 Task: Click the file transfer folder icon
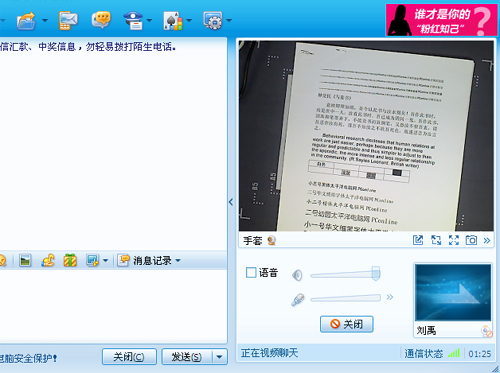pyautogui.click(x=26, y=20)
